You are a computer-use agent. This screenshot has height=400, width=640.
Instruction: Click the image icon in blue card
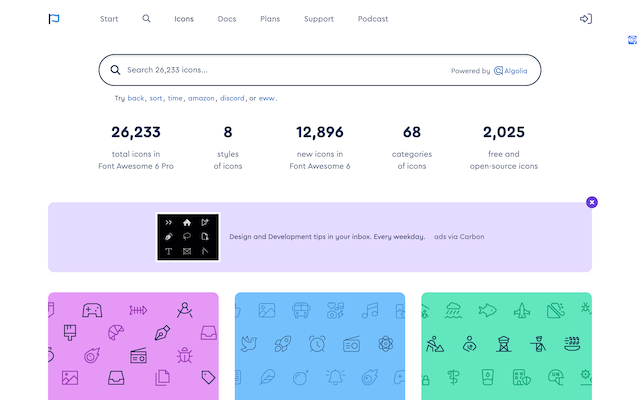pyautogui.click(x=267, y=311)
